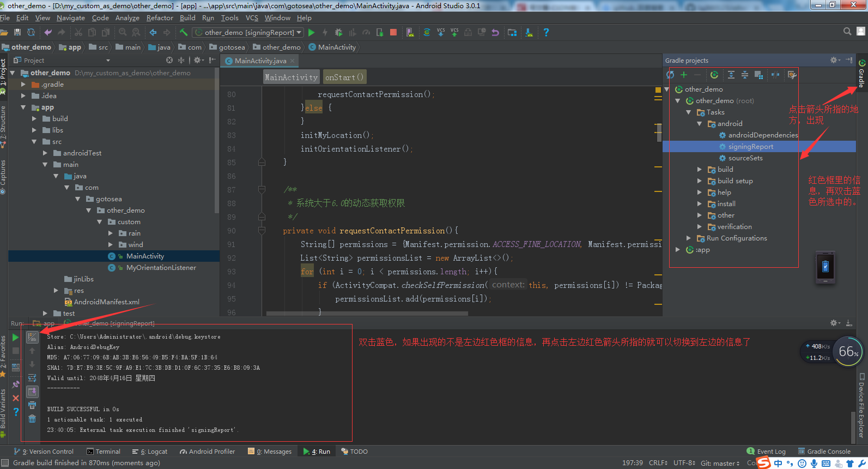This screenshot has height=469, width=868.
Task: Click the Make Project hammer icon
Action: [184, 32]
